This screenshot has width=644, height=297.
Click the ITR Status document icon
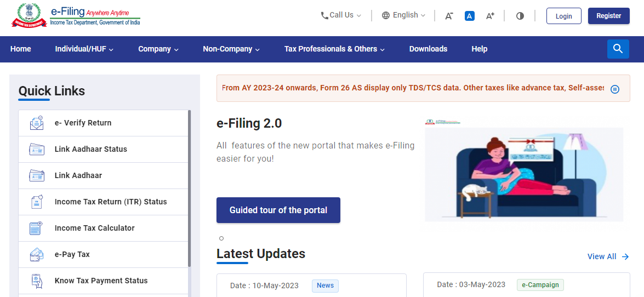37,202
